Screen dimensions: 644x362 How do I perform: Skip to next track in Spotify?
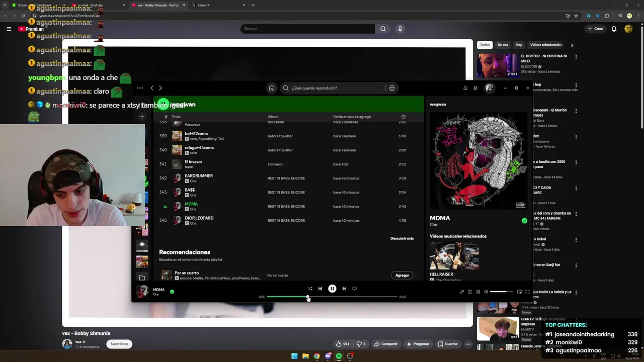click(x=344, y=289)
